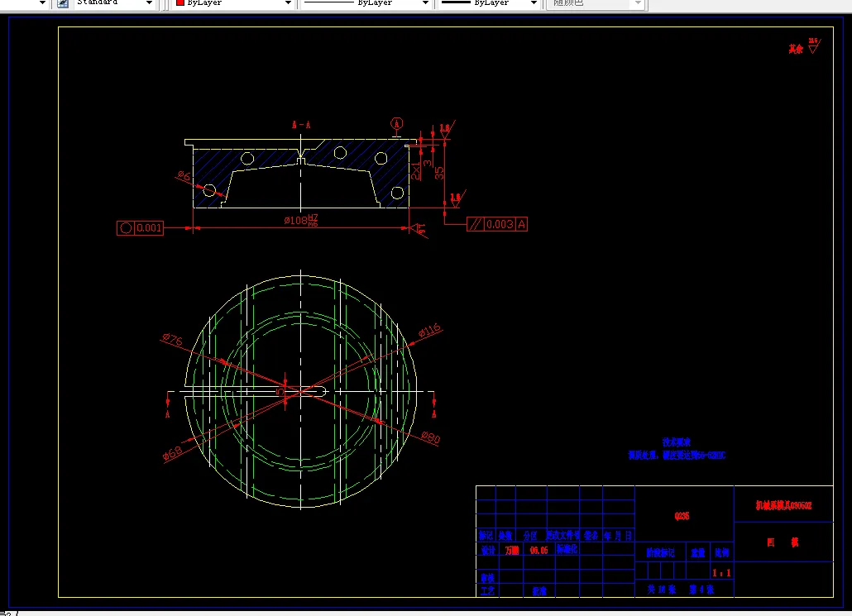Select the circularity tolerance frame 0.001
The image size is (852, 616).
[140, 228]
